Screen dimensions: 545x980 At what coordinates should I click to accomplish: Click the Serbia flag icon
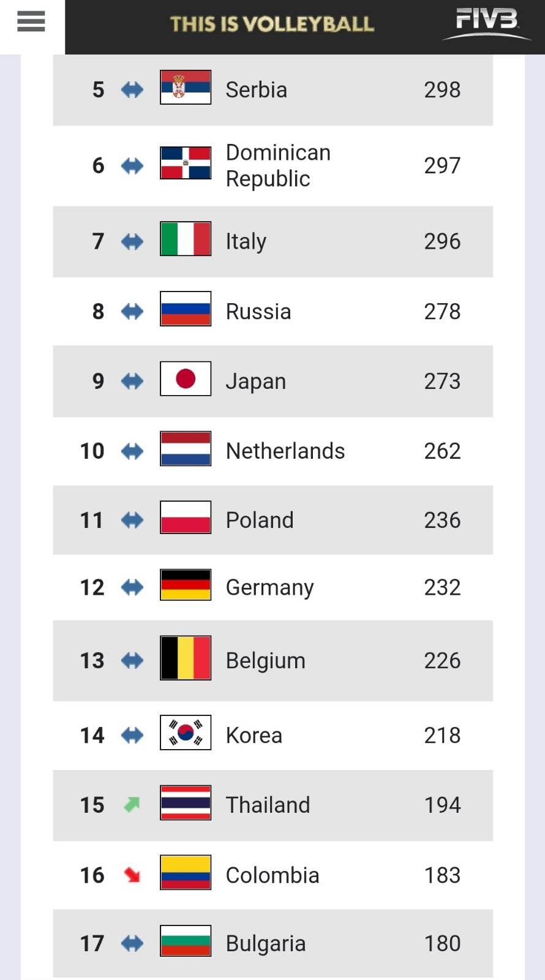click(186, 87)
